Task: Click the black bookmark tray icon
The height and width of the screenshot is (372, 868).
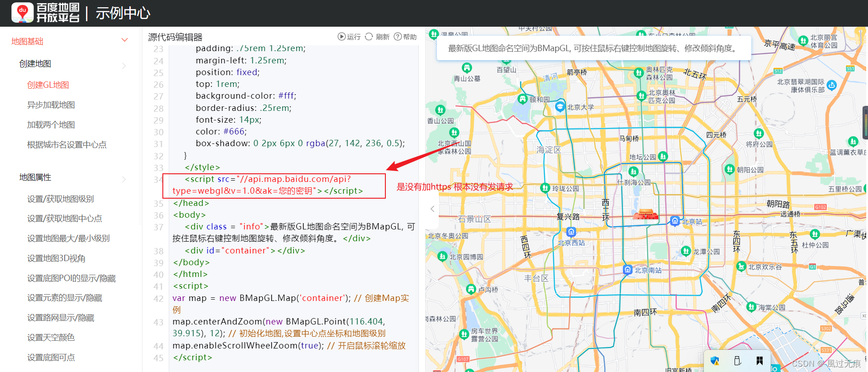Action: click(x=759, y=361)
